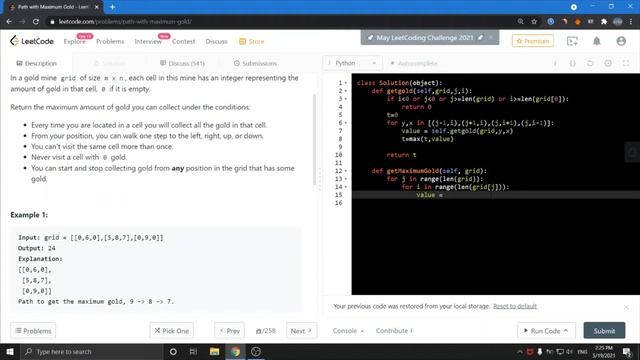Open the Run Code options arrow
The width and height of the screenshot is (640, 360).
566,331
